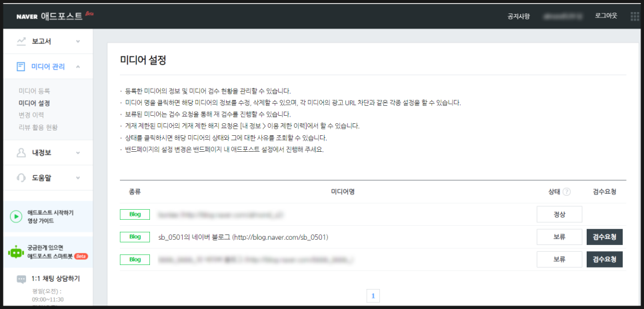Click the blurred account name in header
Viewport: 644px width, 309px height.
click(x=562, y=17)
